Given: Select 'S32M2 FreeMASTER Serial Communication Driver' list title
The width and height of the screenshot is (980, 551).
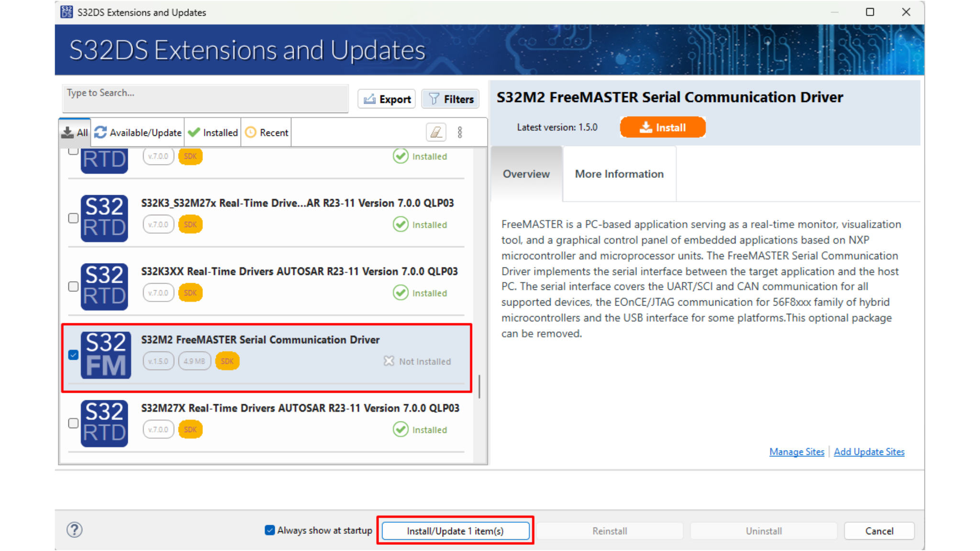Looking at the screenshot, I should 260,340.
